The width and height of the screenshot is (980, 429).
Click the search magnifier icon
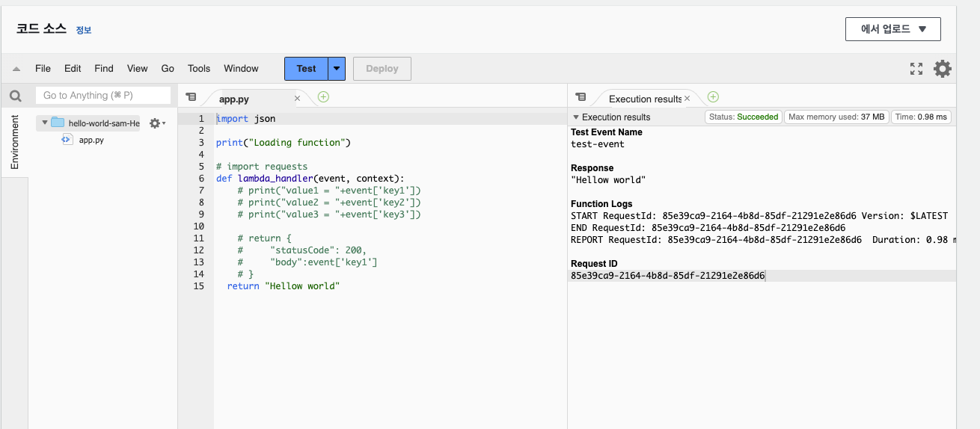click(15, 96)
